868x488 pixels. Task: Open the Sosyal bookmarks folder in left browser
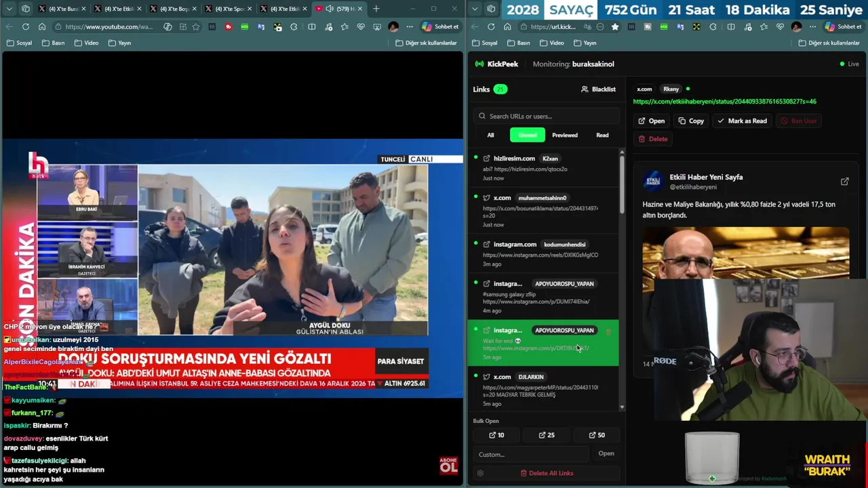[x=19, y=43]
